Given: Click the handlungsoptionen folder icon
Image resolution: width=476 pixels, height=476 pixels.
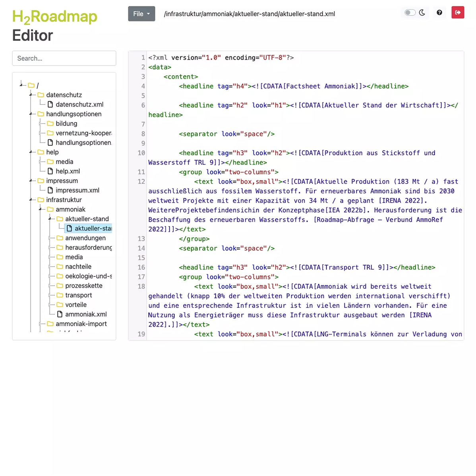Looking at the screenshot, I should pos(41,114).
